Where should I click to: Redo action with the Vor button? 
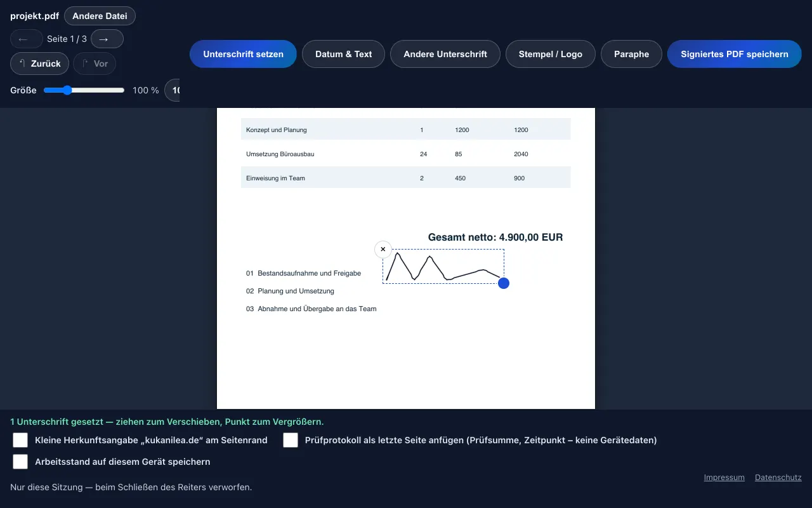tap(95, 63)
